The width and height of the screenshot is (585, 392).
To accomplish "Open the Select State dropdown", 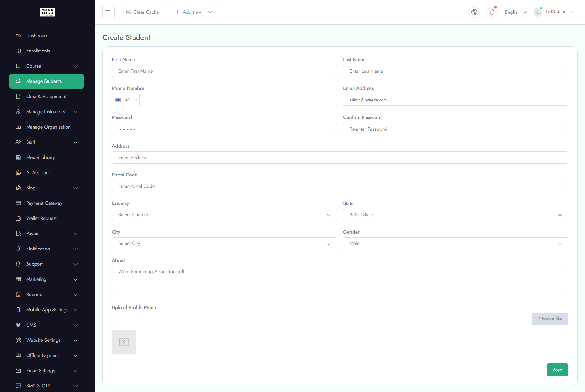I will [x=456, y=215].
